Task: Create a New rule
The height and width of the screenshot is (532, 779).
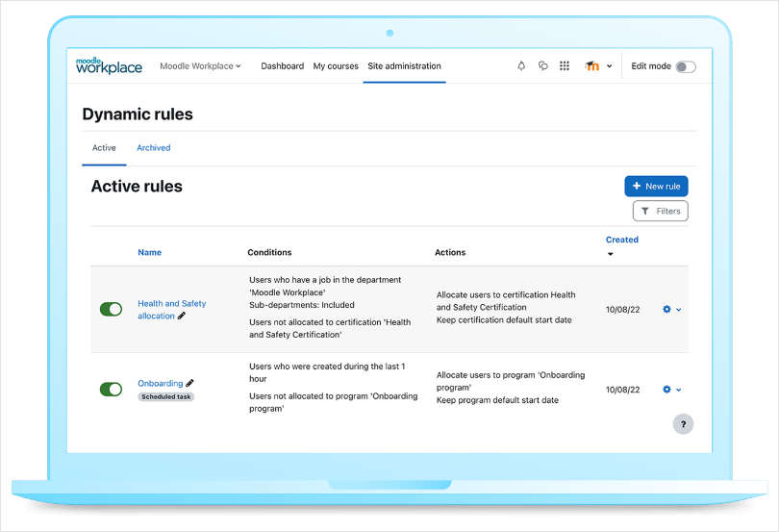Action: coord(656,187)
